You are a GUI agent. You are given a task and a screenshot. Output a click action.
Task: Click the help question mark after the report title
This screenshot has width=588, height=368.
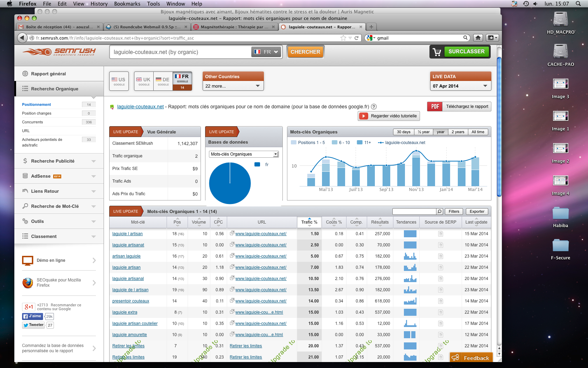(374, 107)
